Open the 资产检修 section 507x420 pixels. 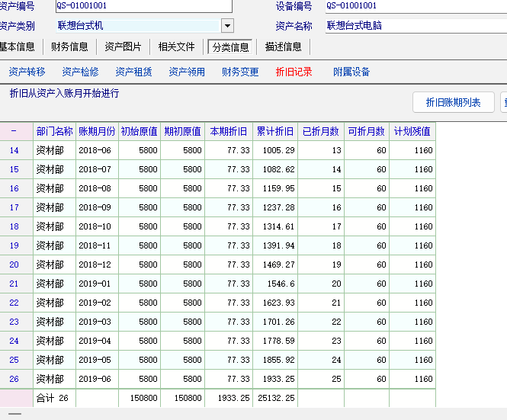80,72
